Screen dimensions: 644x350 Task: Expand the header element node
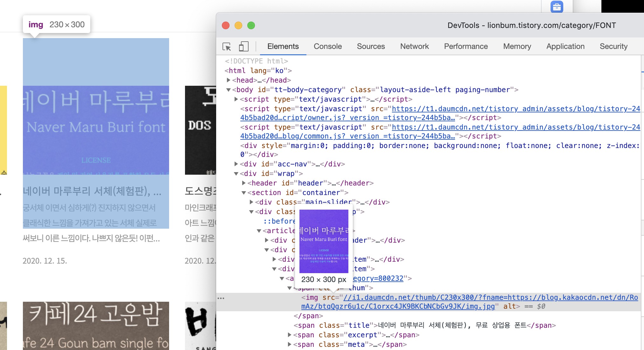244,183
